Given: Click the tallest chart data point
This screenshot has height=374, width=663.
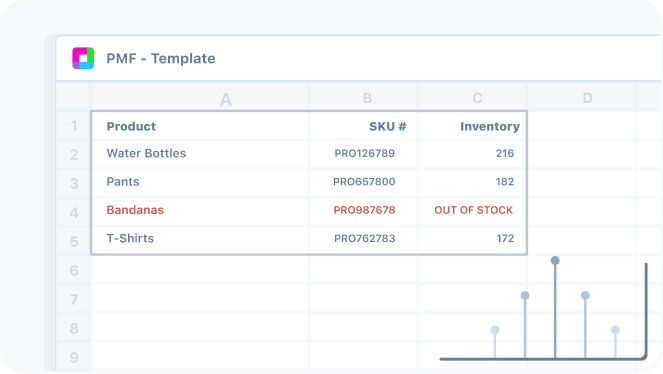Looking at the screenshot, I should point(555,260).
